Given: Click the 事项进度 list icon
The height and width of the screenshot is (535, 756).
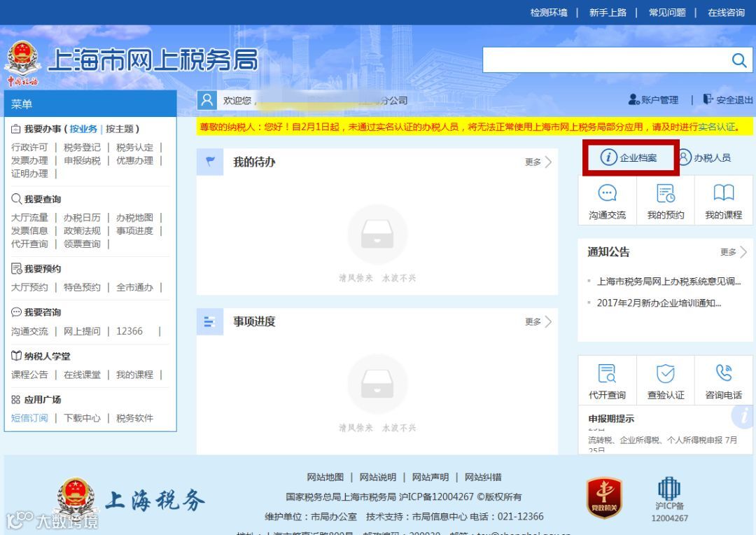Looking at the screenshot, I should (210, 321).
